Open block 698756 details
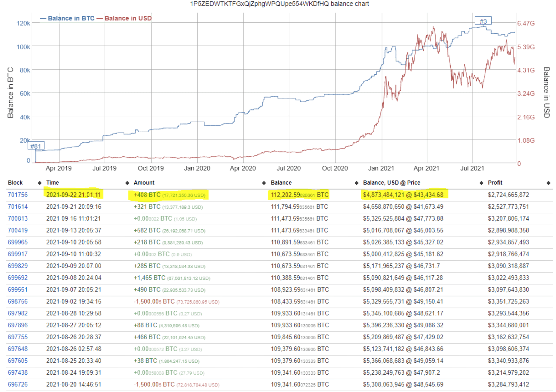The width and height of the screenshot is (556, 392). 18,301
